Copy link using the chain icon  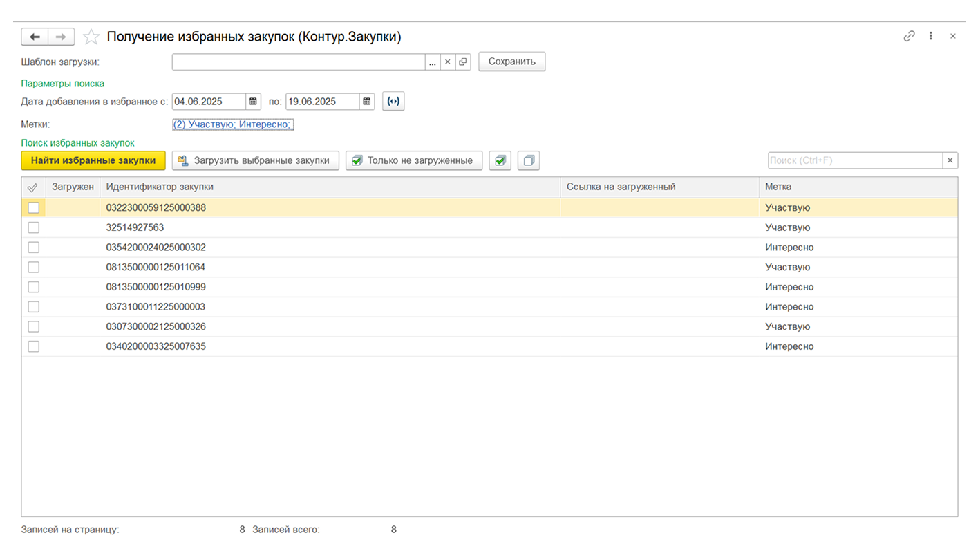[909, 36]
